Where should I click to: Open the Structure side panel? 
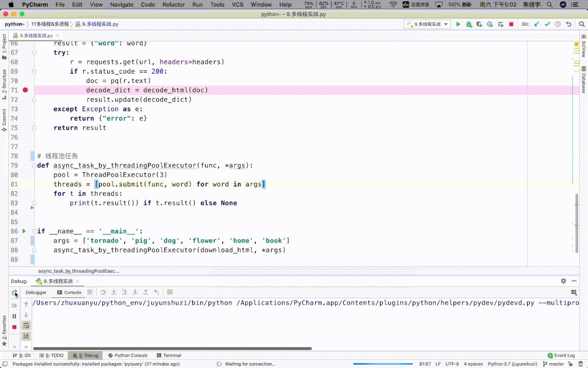coord(4,84)
